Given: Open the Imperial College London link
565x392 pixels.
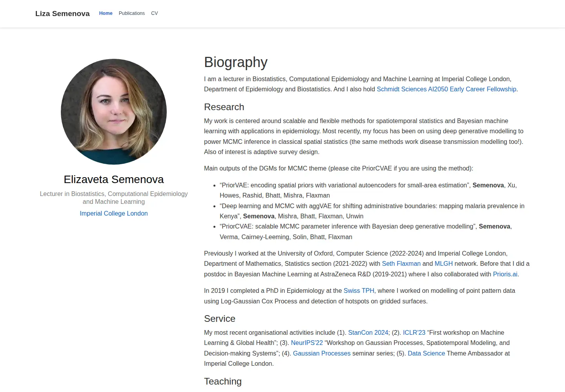Looking at the screenshot, I should coord(114,213).
